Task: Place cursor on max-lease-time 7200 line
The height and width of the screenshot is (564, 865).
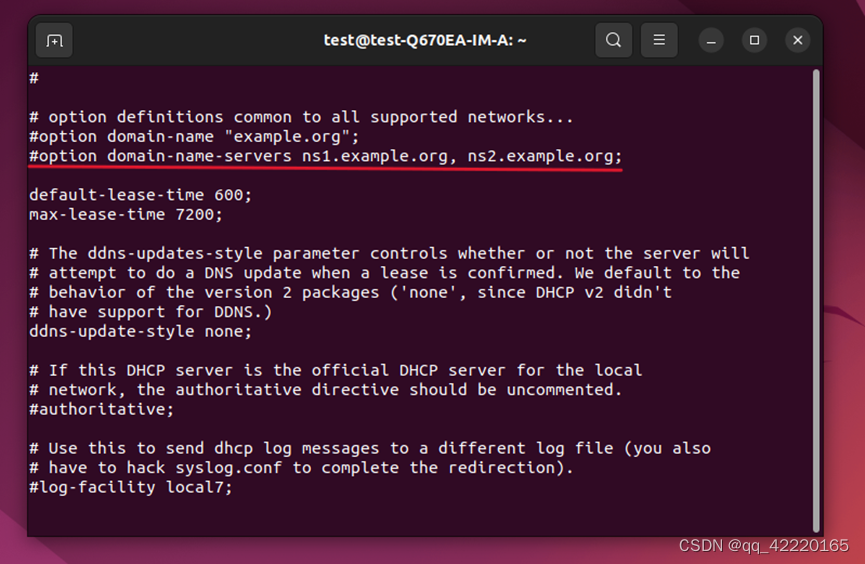Action: pyautogui.click(x=126, y=214)
